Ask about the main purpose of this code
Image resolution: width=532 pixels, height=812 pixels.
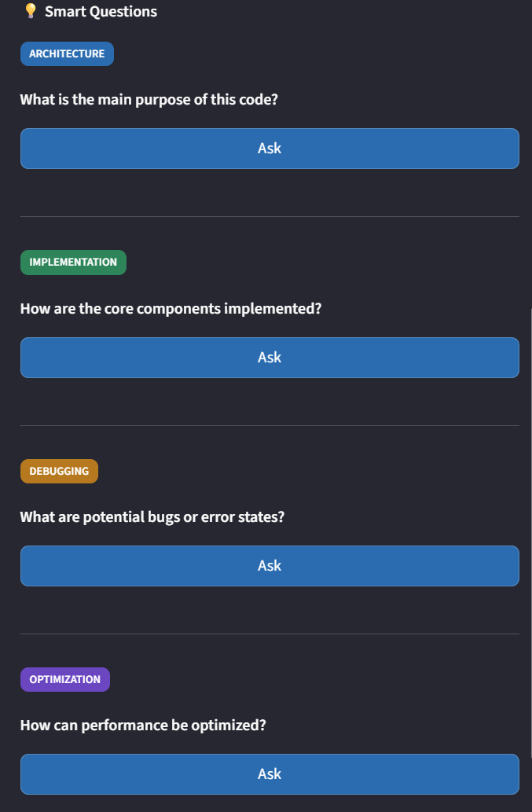(270, 149)
